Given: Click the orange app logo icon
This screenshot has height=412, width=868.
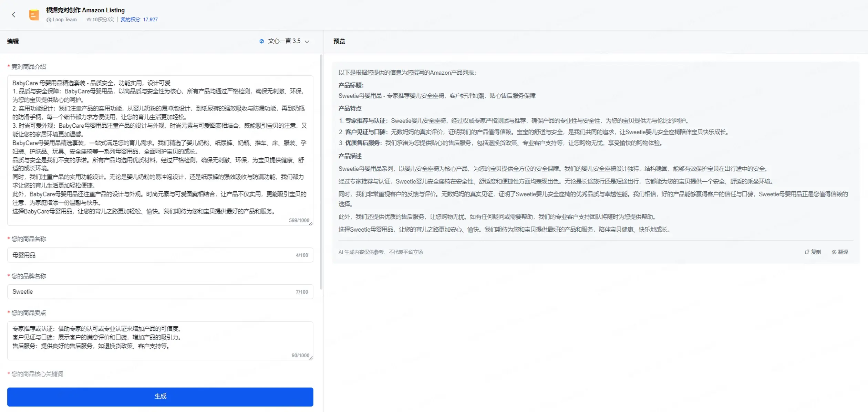Looking at the screenshot, I should click(34, 15).
